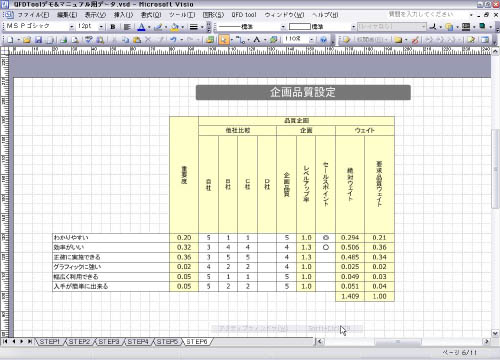Image resolution: width=500 pixels, height=360 pixels.
Task: Open the QFD tool menu
Action: click(244, 15)
